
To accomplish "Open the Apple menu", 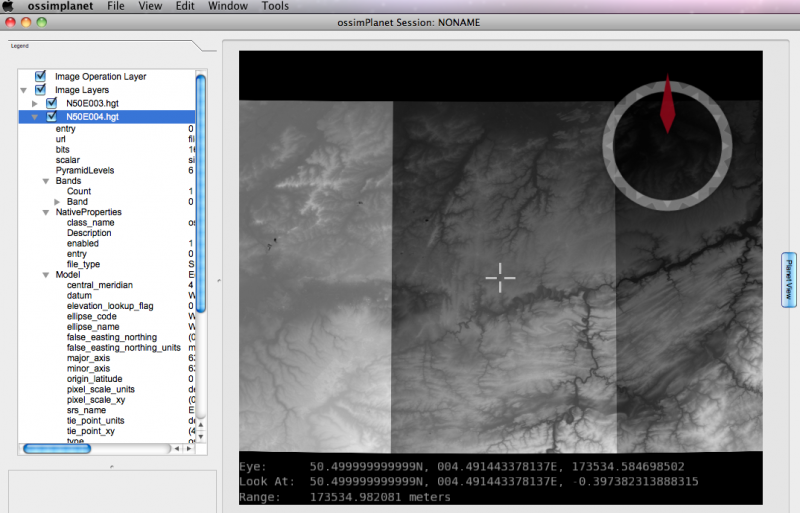I will point(8,6).
